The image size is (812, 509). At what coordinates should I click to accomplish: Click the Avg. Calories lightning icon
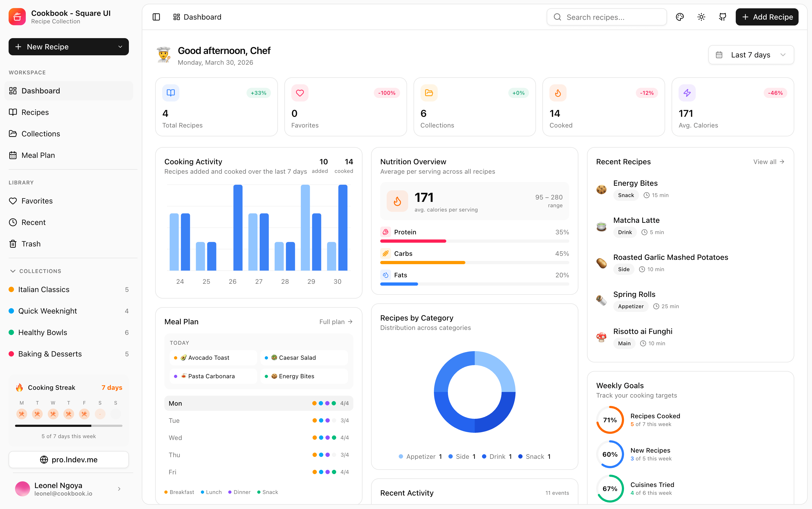[x=687, y=93]
